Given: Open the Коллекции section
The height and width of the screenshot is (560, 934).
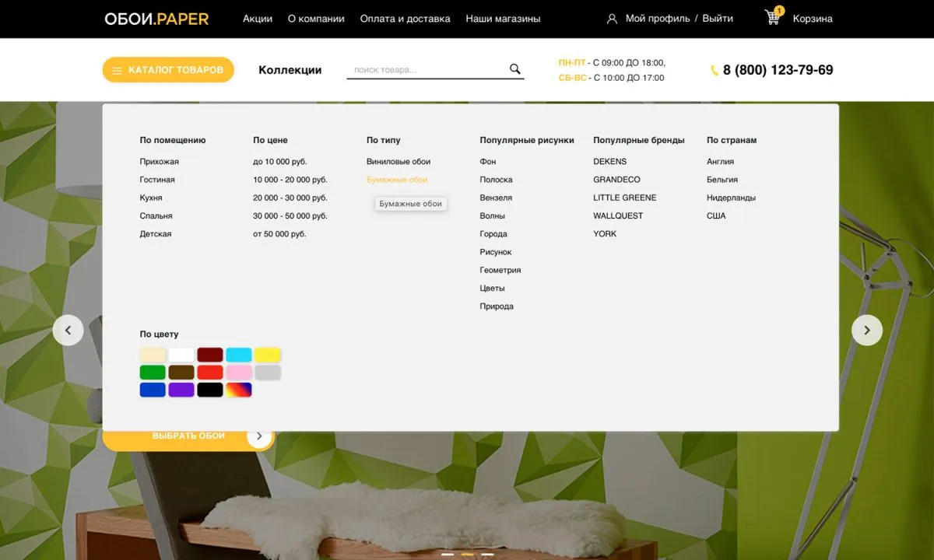Looking at the screenshot, I should [x=290, y=70].
